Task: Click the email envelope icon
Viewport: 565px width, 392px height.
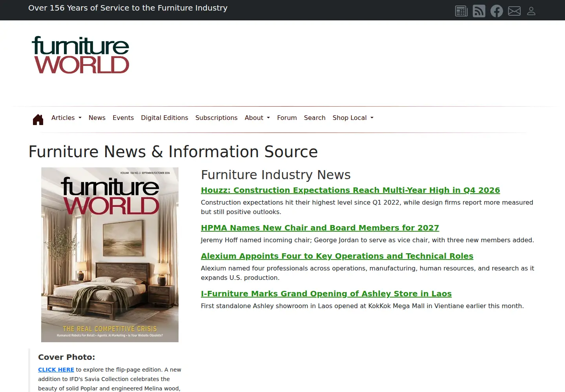Action: tap(514, 11)
